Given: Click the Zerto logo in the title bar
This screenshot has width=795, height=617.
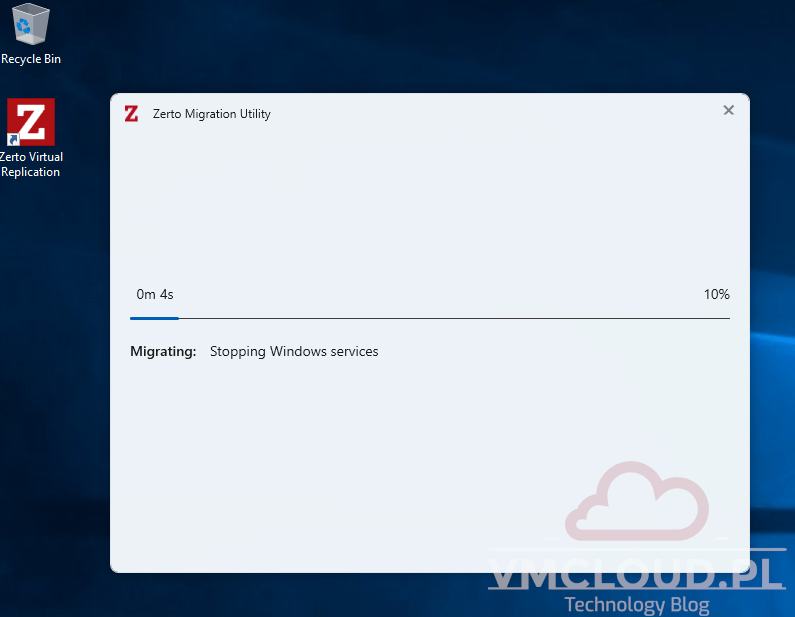Looking at the screenshot, I should (131, 113).
